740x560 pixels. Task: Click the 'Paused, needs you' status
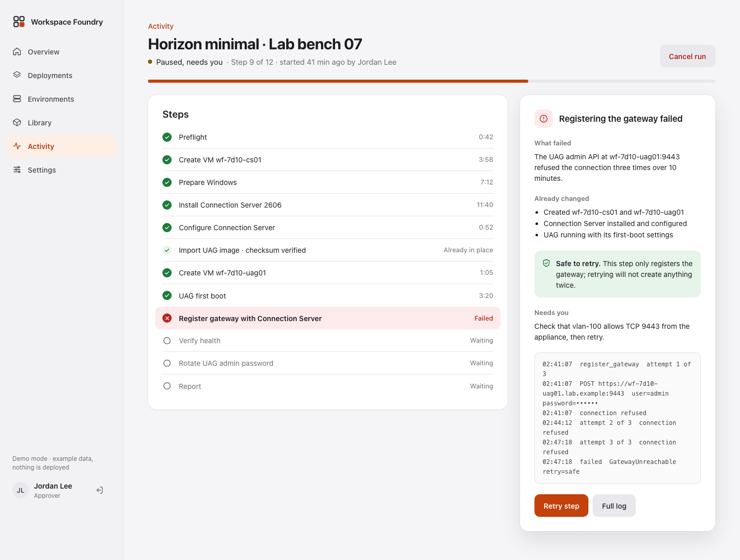[189, 62]
